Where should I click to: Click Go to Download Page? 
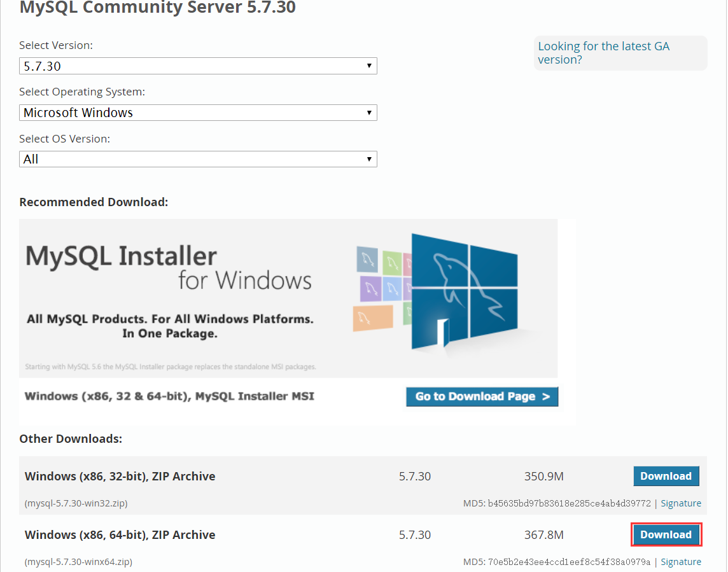(482, 396)
